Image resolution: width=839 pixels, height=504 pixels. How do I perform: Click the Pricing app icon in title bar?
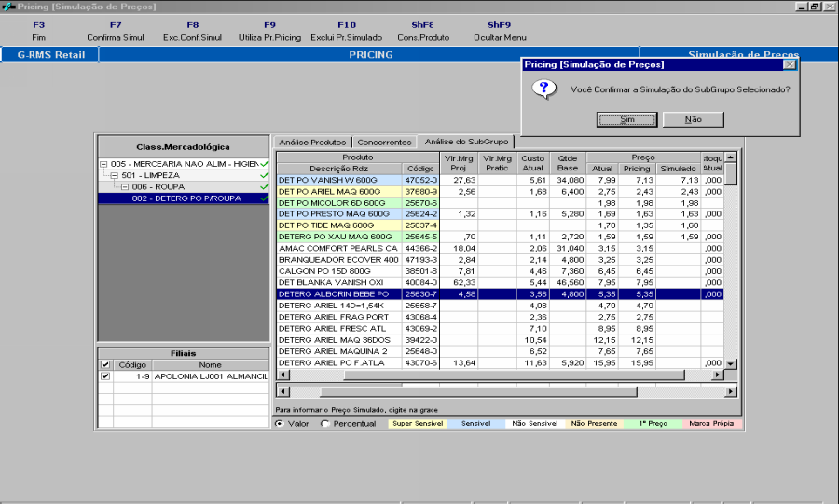8,7
